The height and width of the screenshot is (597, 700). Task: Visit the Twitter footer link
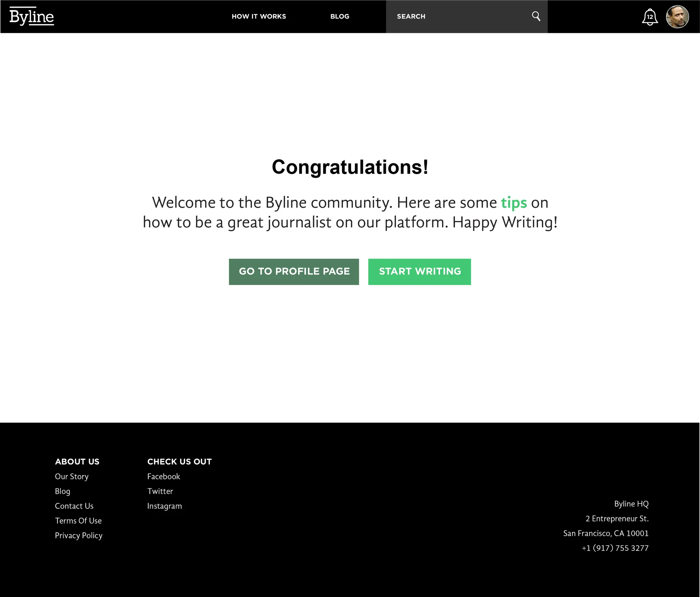[160, 491]
